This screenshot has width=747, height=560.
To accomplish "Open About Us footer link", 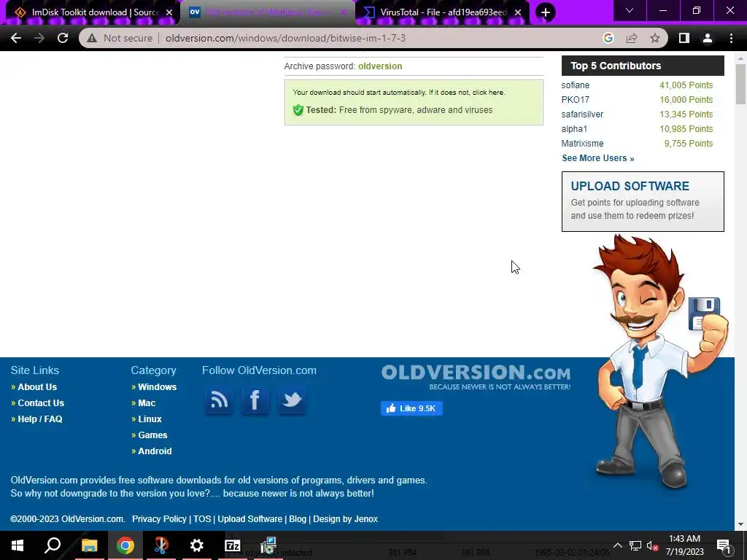I will (37, 387).
